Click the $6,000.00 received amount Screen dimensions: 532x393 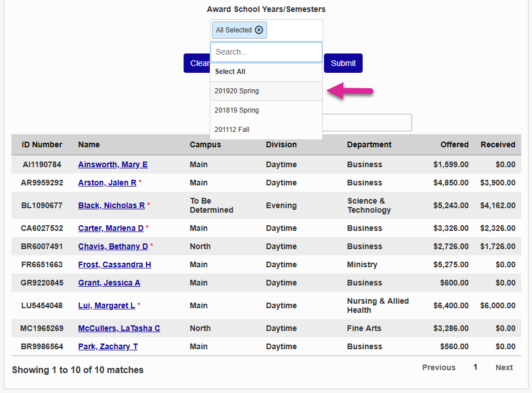tap(498, 305)
